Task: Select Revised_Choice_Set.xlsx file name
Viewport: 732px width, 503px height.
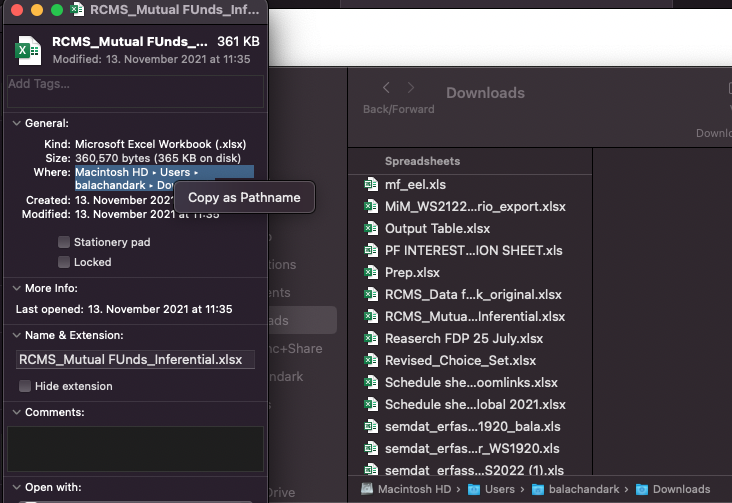Action: click(460, 360)
